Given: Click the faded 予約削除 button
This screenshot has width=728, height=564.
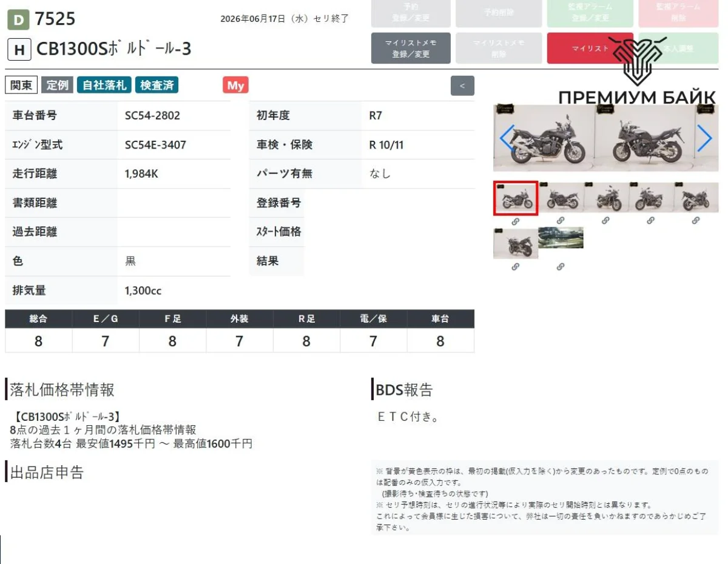Looking at the screenshot, I should (499, 13).
